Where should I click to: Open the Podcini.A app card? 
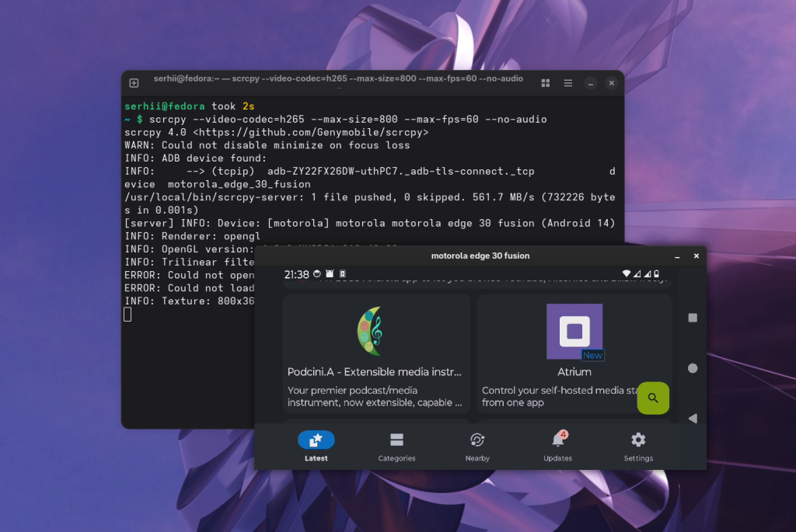coord(376,353)
